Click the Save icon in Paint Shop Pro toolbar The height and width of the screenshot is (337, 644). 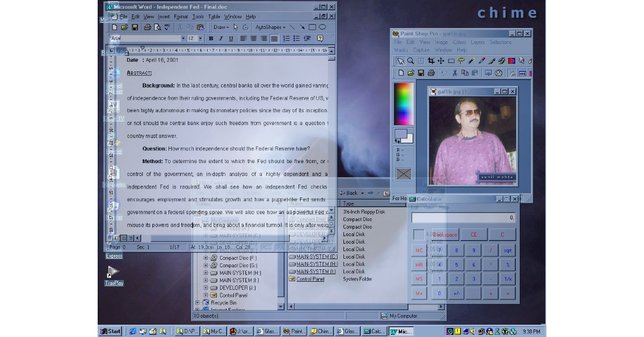pos(421,73)
